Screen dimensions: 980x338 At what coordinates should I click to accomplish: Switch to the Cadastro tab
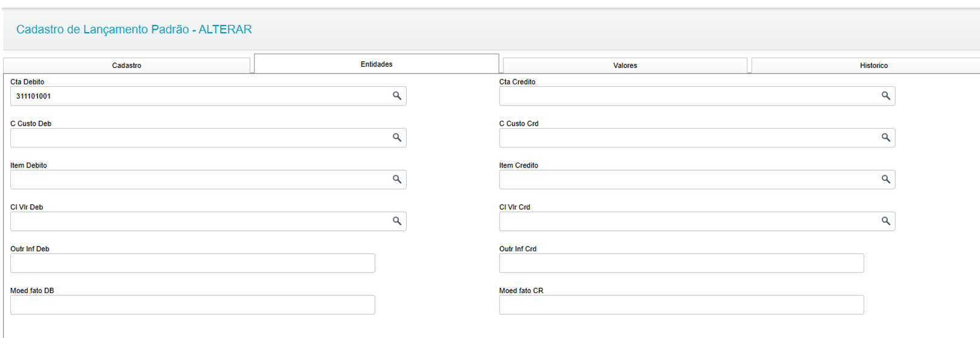127,66
